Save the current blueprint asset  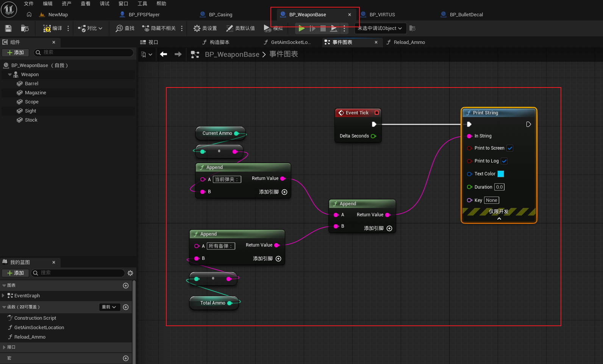[8, 28]
